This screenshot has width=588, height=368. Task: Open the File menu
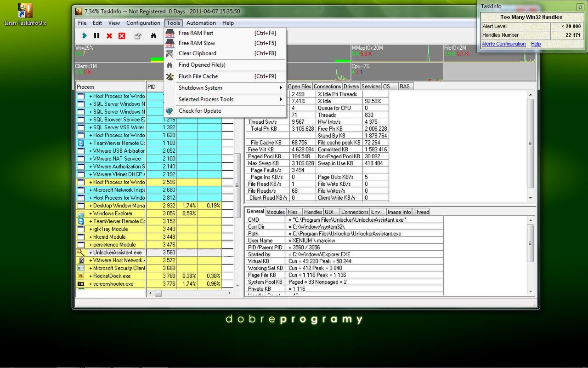coord(82,23)
